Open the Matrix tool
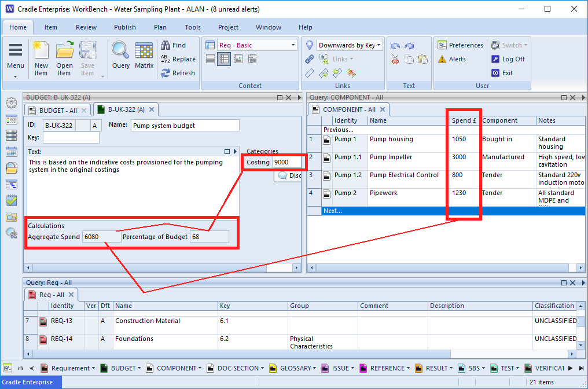588x389 pixels. tap(144, 51)
